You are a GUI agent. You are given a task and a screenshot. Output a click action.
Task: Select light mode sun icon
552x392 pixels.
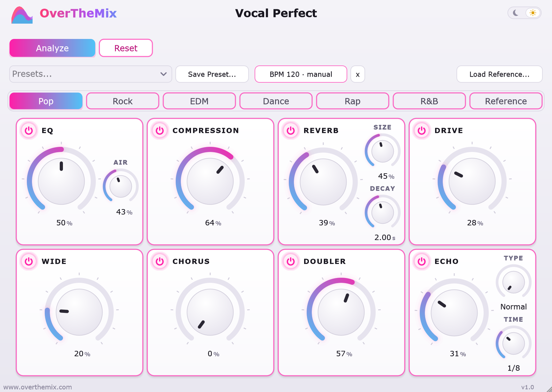coord(533,13)
